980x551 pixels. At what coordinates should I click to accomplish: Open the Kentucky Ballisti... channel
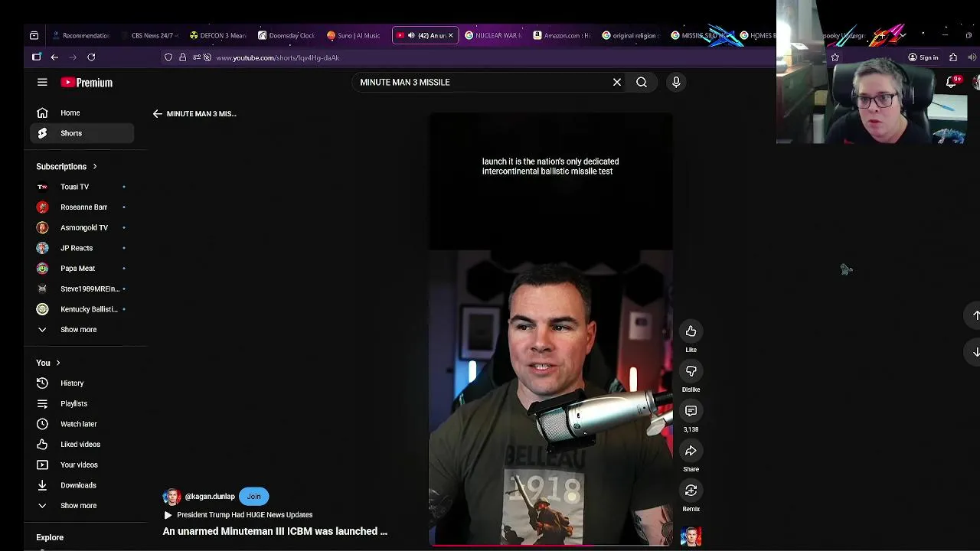point(83,309)
